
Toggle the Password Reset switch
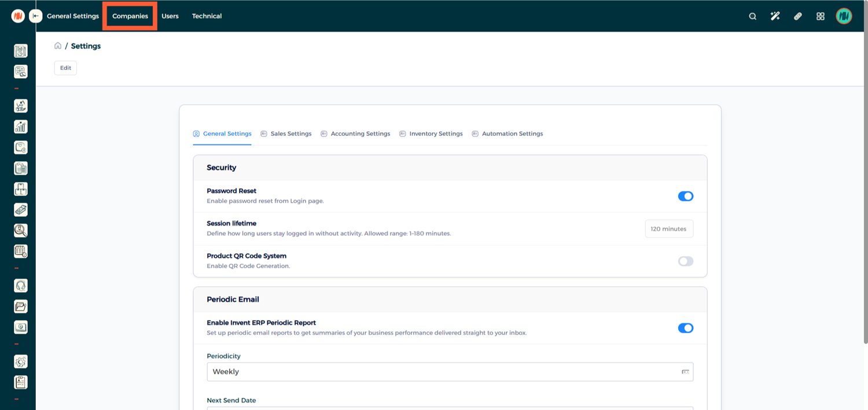(685, 196)
